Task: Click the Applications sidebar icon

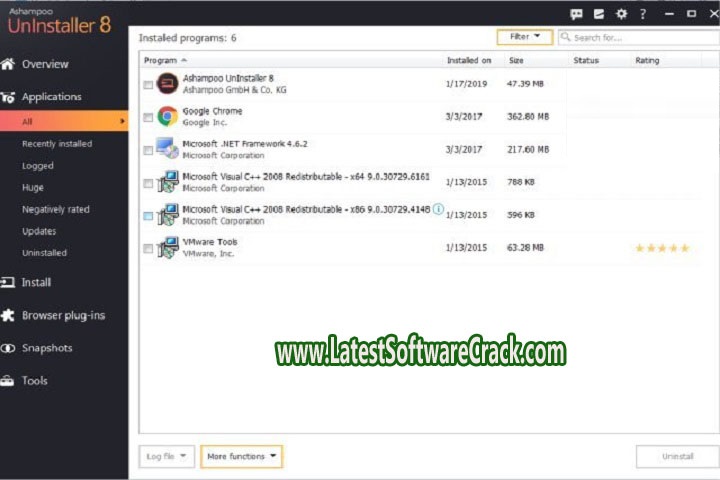Action: (x=7, y=97)
